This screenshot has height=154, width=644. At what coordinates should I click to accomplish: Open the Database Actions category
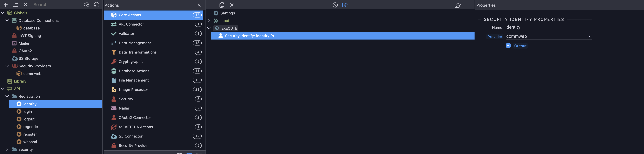tap(153, 71)
